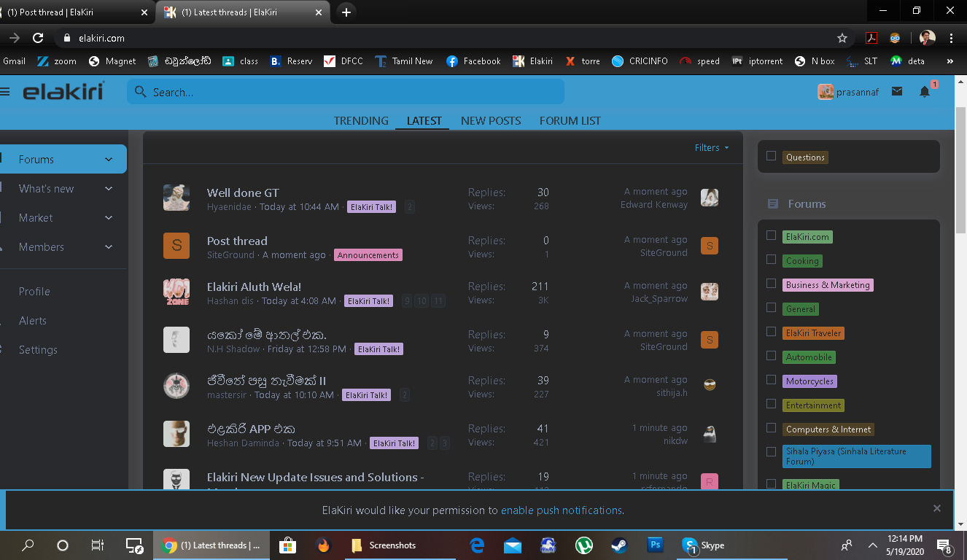Open the Gmail bookmark
Screen dimensions: 967x560
tap(12, 61)
